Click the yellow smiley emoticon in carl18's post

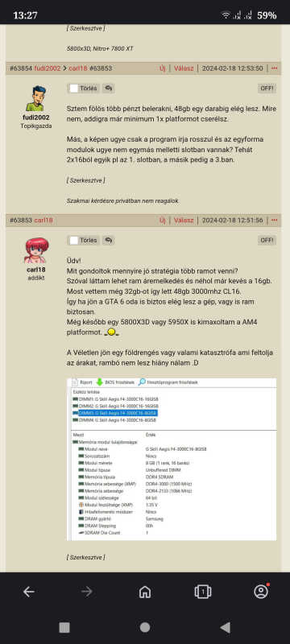(x=111, y=332)
